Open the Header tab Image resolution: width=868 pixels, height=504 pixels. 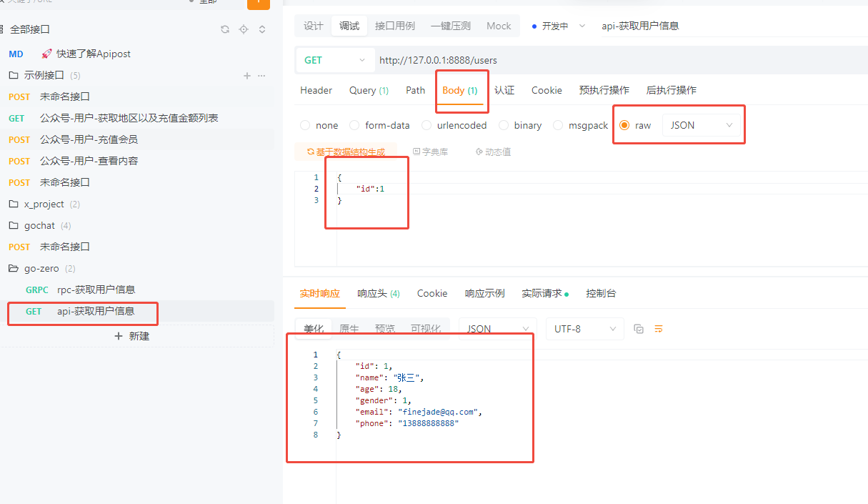pyautogui.click(x=316, y=90)
